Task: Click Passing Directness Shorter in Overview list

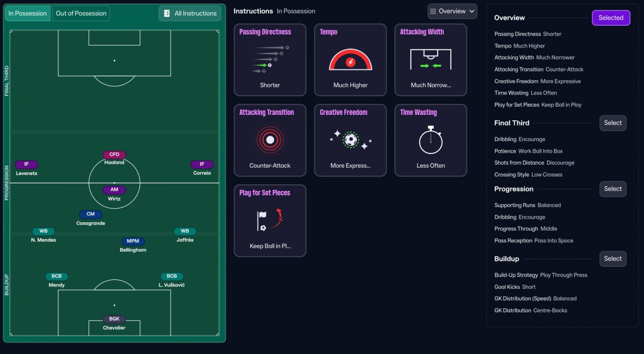Action: click(528, 34)
